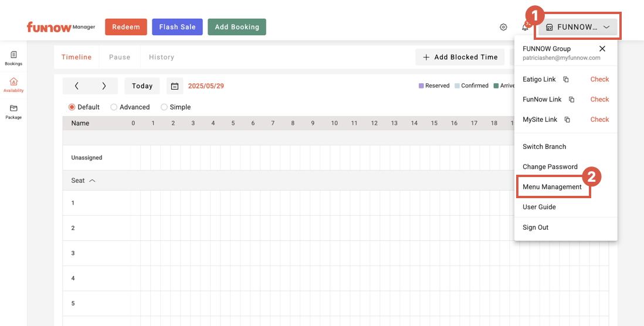The height and width of the screenshot is (326, 644).
Task: Switch to the Pause tab
Action: click(120, 57)
